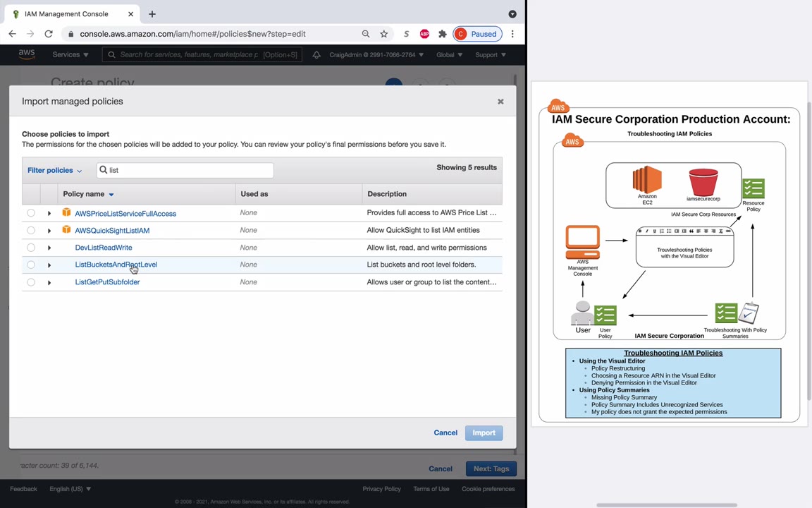This screenshot has width=812, height=508.
Task: Select radio for AWSPriceListServiceFullAccess policy
Action: pos(31,213)
